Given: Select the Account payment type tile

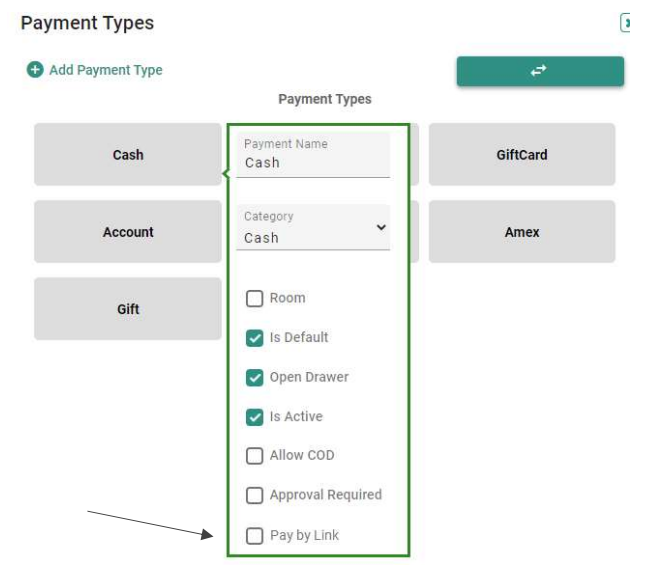Looking at the screenshot, I should pos(128,232).
